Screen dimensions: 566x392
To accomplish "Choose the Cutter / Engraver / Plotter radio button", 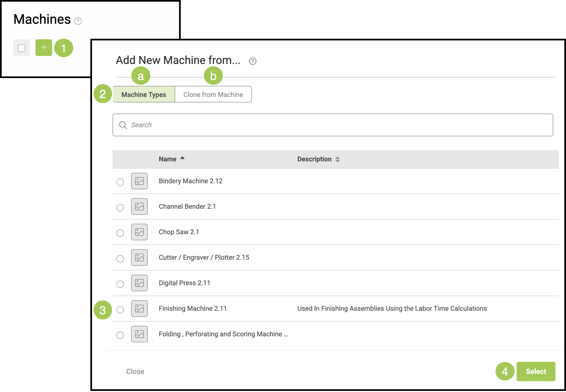I will point(120,259).
